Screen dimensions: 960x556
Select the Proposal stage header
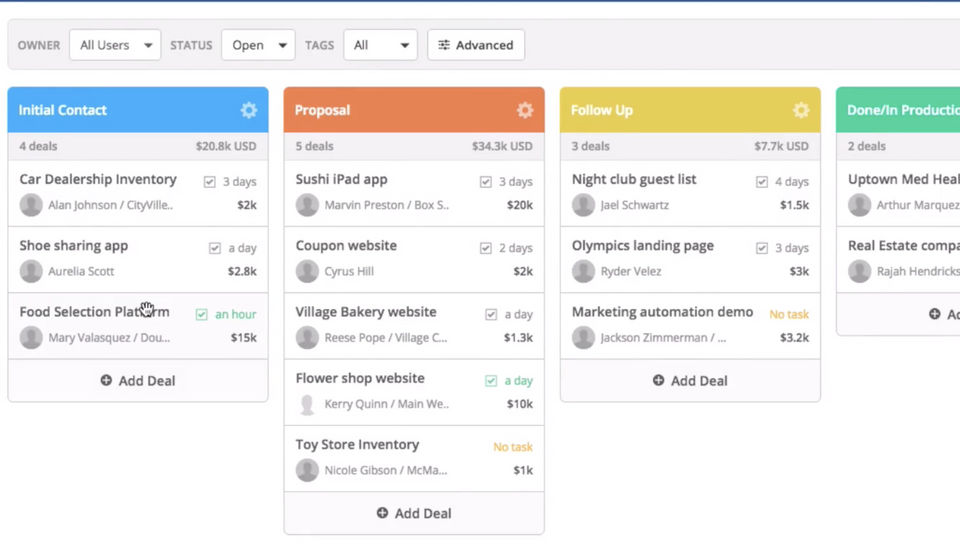coord(414,110)
